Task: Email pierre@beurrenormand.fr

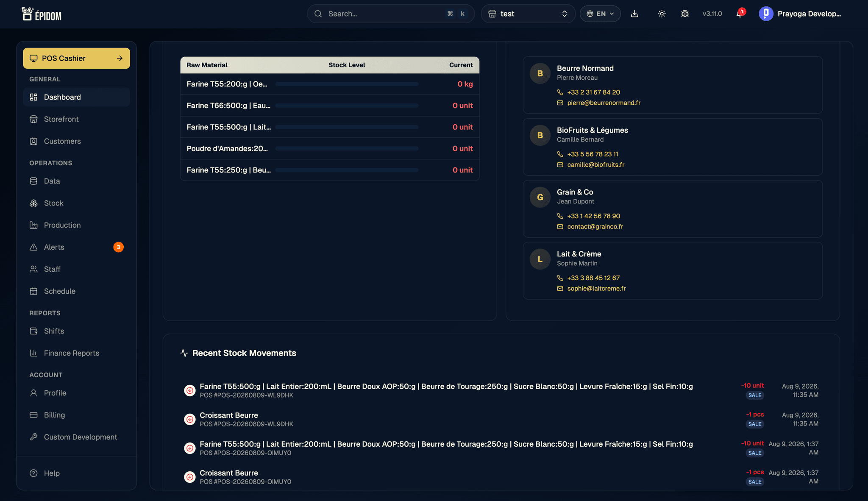Action: (604, 103)
